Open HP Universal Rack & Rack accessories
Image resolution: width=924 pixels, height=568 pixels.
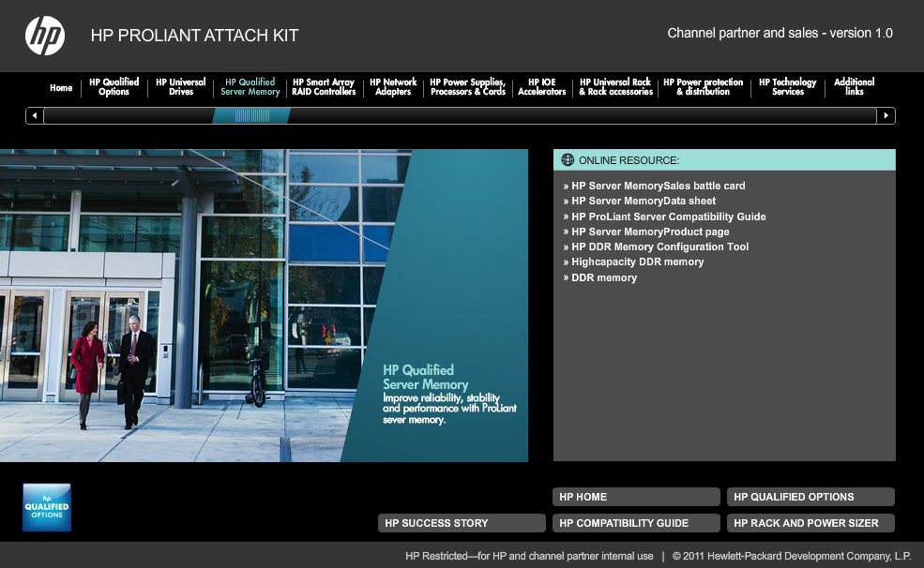615,86
